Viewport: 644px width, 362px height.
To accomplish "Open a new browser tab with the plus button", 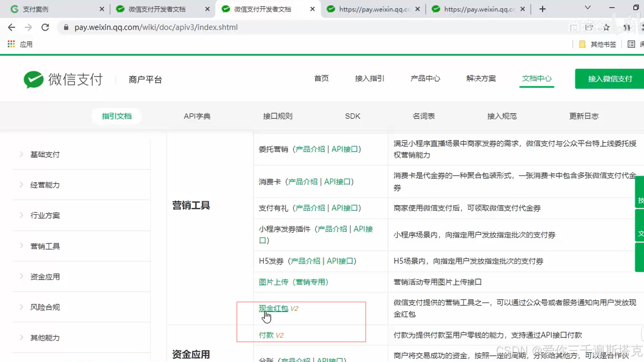I will point(542,9).
